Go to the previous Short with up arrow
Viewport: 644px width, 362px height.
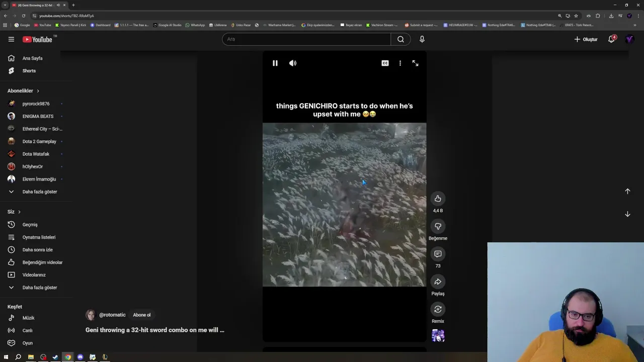coord(627,191)
